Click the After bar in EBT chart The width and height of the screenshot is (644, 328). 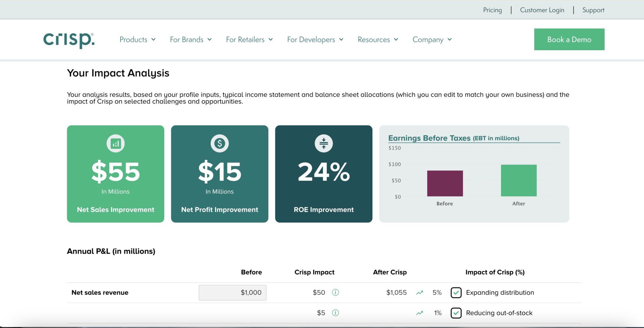pos(519,180)
